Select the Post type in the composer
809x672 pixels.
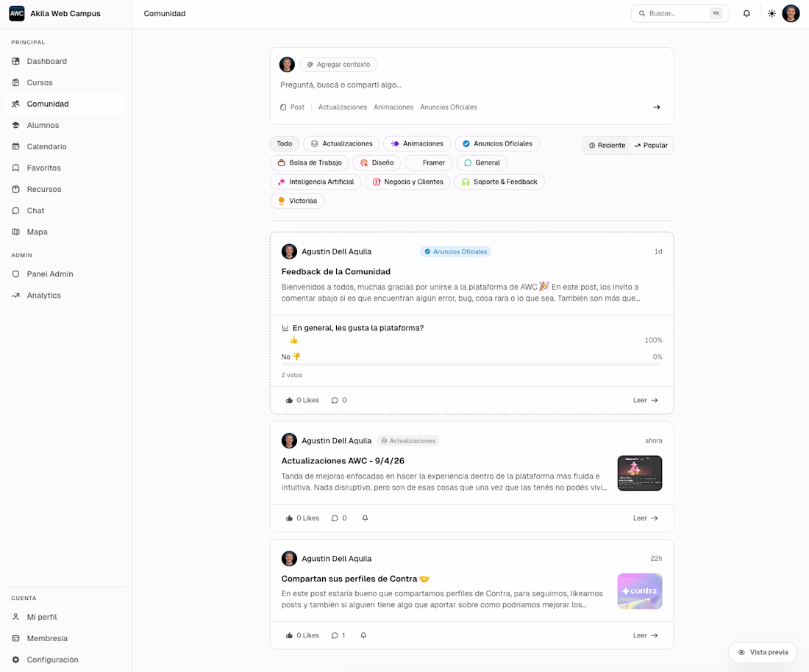click(x=292, y=107)
